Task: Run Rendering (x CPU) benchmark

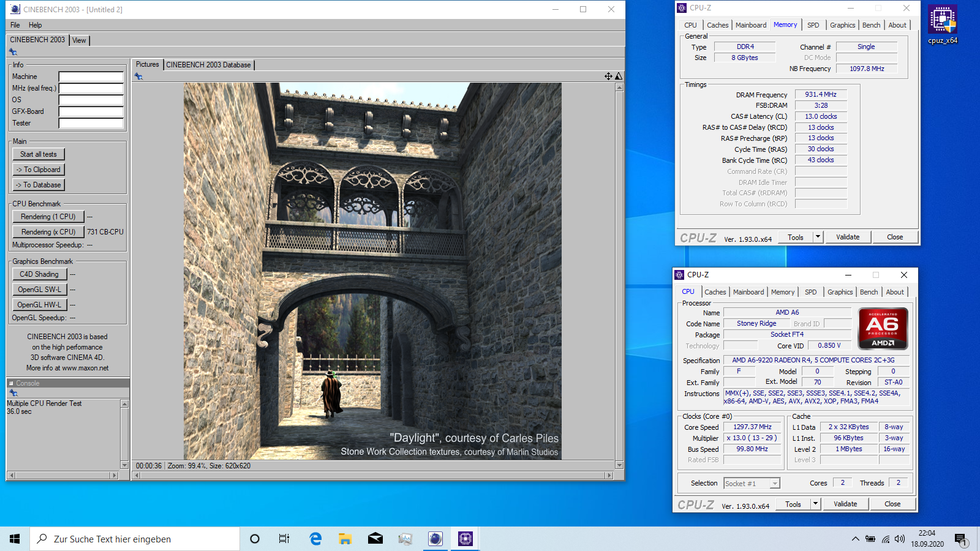Action: click(48, 232)
